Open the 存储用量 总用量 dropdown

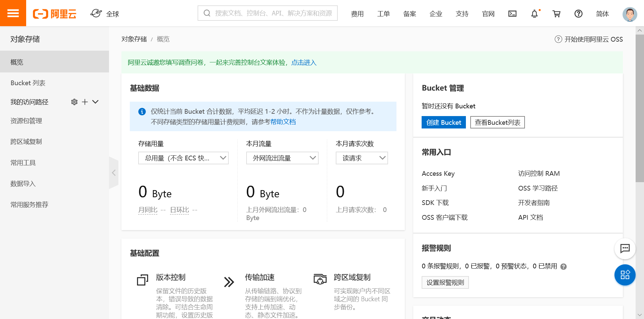pos(183,158)
